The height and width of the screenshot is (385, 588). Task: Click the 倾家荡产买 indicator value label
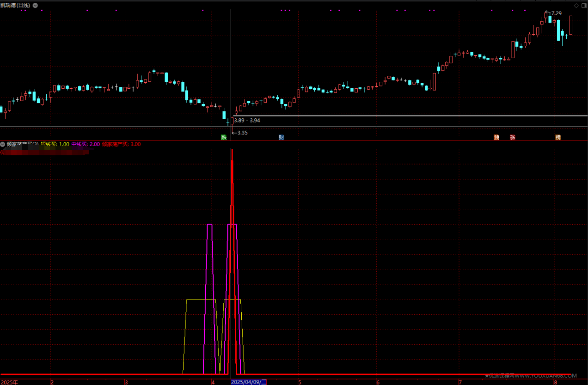121,144
